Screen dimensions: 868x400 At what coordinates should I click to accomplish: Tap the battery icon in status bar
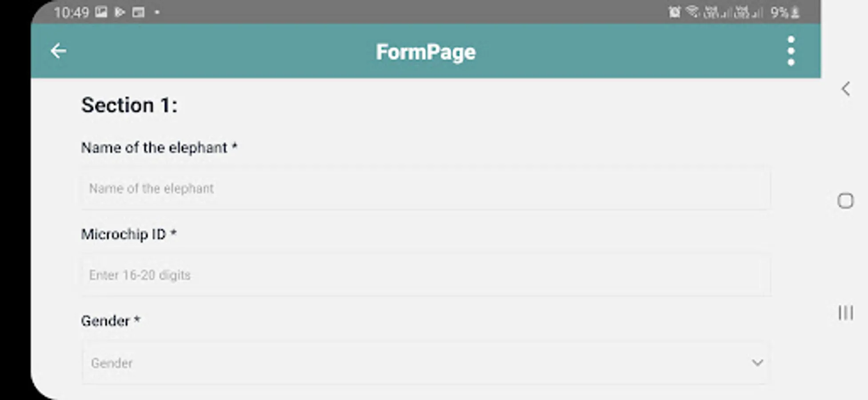click(x=795, y=12)
